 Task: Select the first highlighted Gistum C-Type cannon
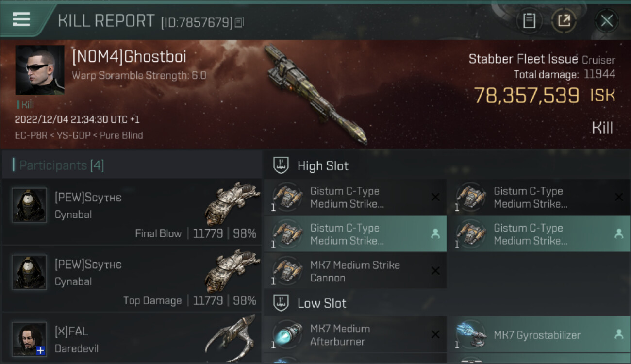coord(355,234)
